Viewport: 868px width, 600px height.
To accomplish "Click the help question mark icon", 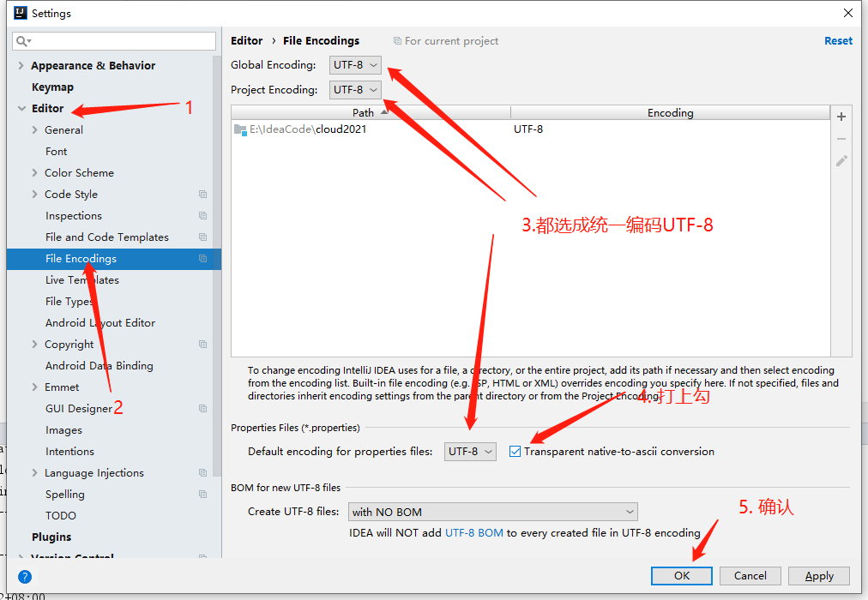I will pos(25,577).
